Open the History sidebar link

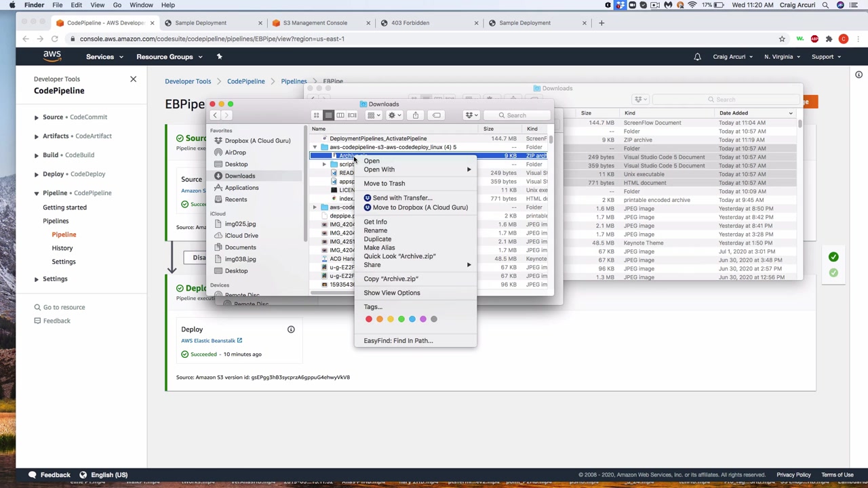coord(62,248)
